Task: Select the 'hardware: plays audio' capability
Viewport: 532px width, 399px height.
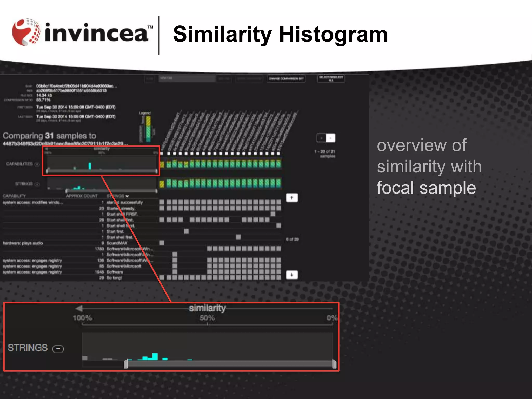Action: point(23,243)
